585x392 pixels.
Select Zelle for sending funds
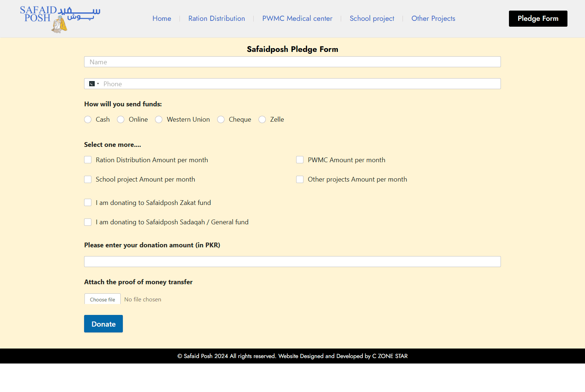[262, 120]
